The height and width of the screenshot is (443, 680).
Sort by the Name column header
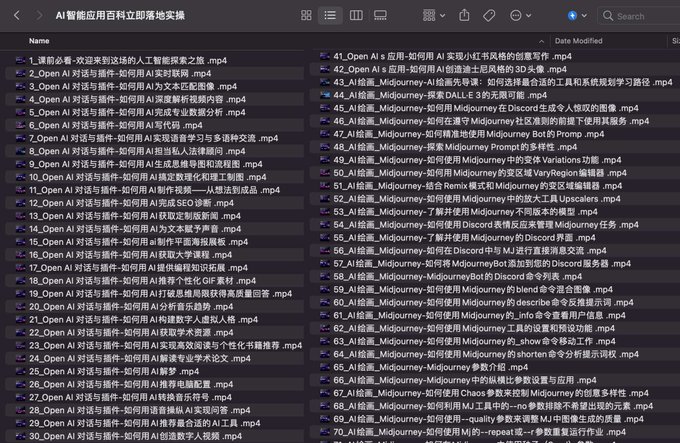click(x=39, y=41)
